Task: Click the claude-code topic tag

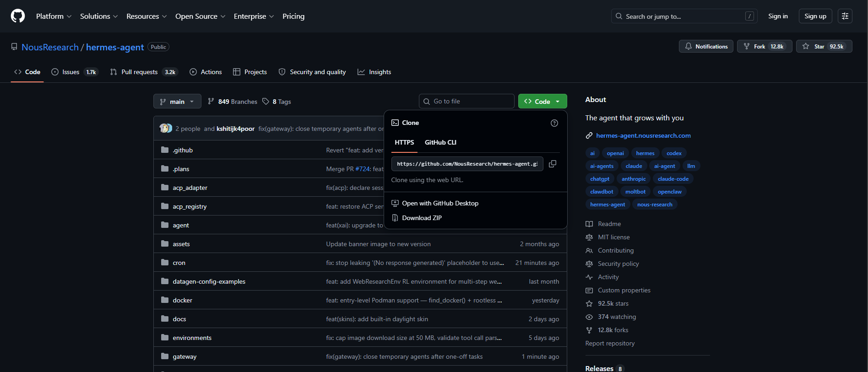Action: pos(673,179)
